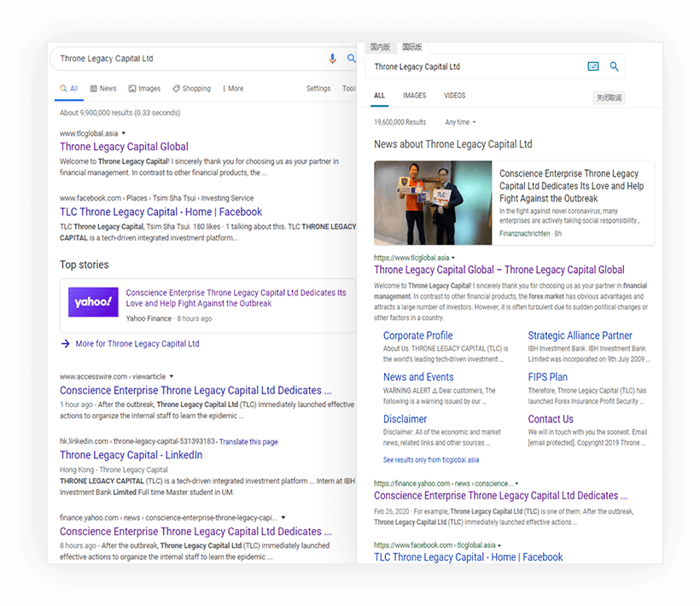Click the Finanznachrichten source label
This screenshot has width=700, height=606.
pos(524,234)
